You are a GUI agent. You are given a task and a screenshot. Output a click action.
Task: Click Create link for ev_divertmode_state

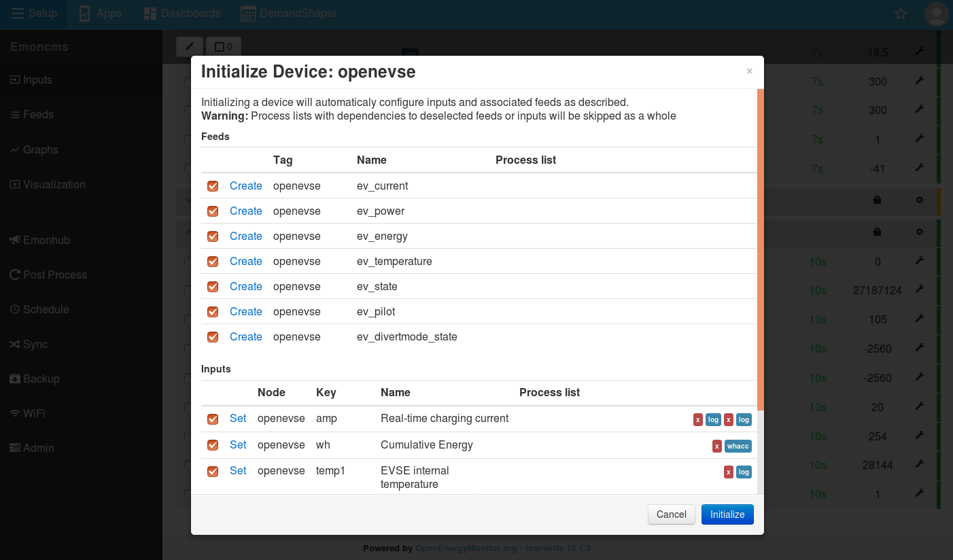pyautogui.click(x=245, y=336)
